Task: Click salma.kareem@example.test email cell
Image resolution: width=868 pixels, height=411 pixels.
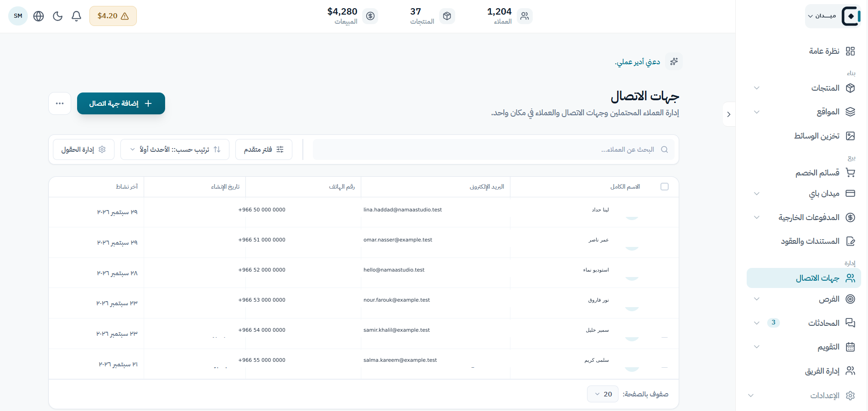Action: point(400,360)
